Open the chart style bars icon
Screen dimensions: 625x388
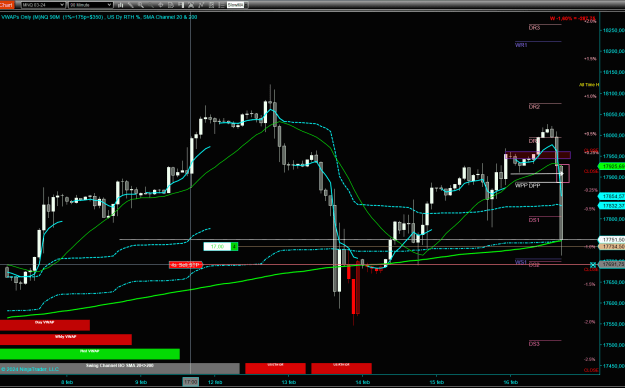pos(120,5)
